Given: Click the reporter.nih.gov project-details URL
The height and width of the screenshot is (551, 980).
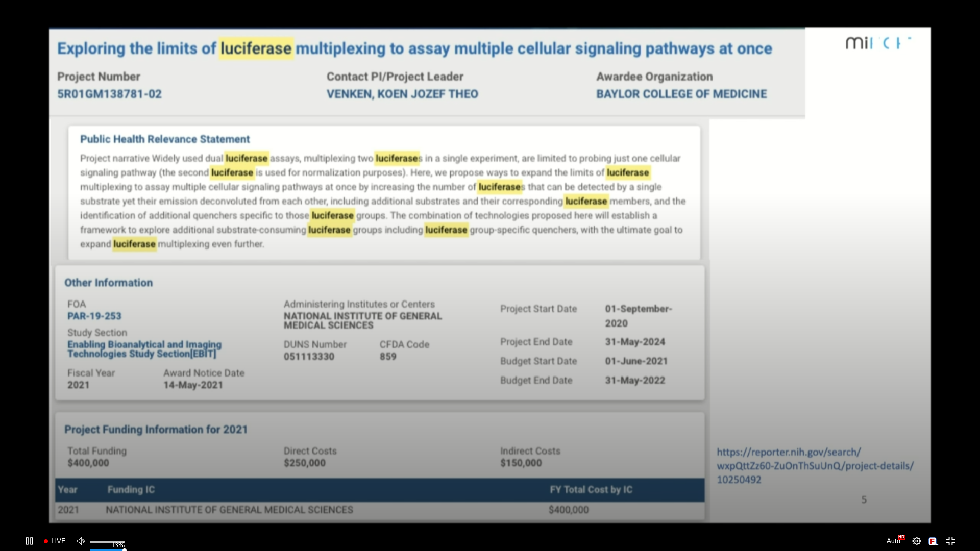Looking at the screenshot, I should pyautogui.click(x=815, y=466).
